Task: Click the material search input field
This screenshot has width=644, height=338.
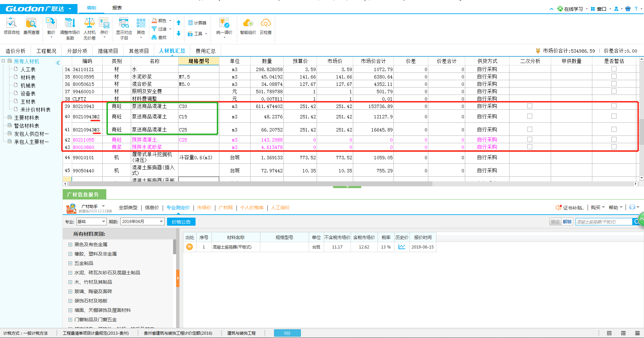Action: coord(604,222)
